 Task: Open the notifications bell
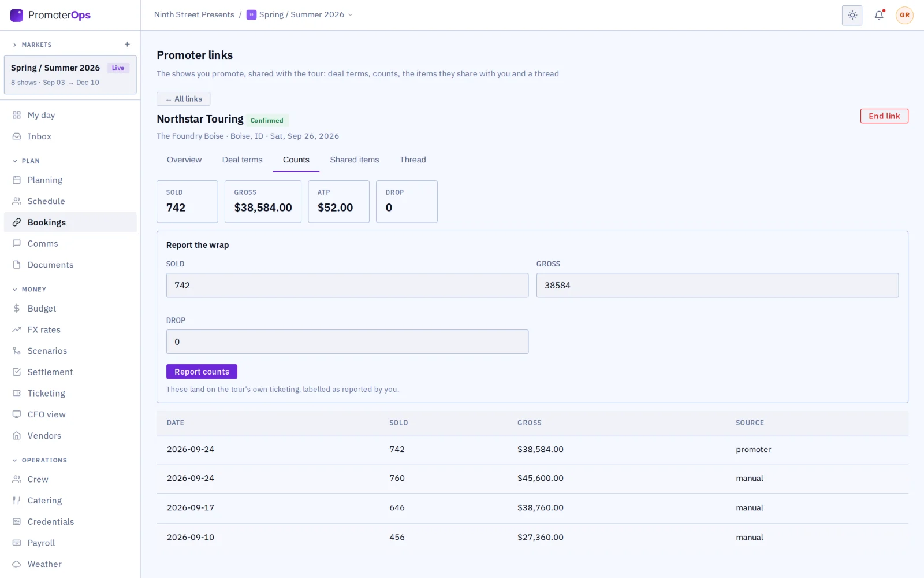click(878, 15)
